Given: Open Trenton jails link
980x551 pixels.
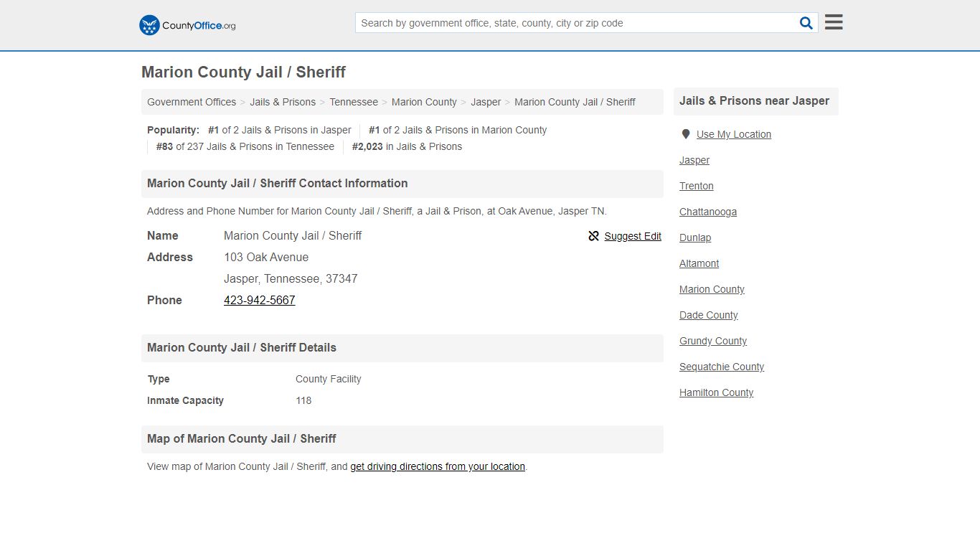Looking at the screenshot, I should coord(697,186).
